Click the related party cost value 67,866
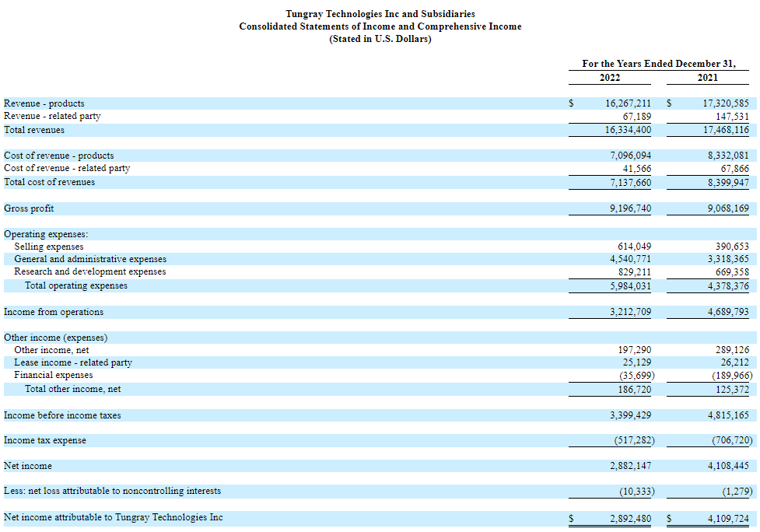Viewport: 760px width, 532px height. (735, 169)
